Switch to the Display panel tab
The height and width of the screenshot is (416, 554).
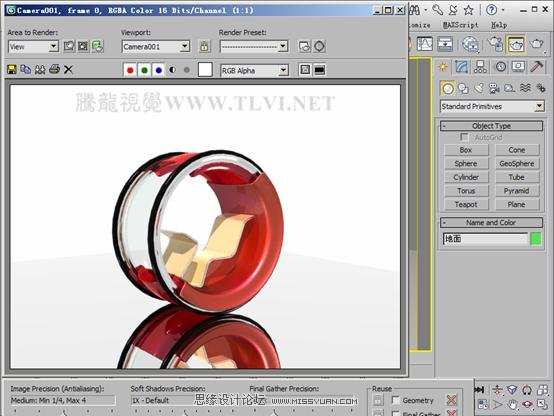click(518, 67)
